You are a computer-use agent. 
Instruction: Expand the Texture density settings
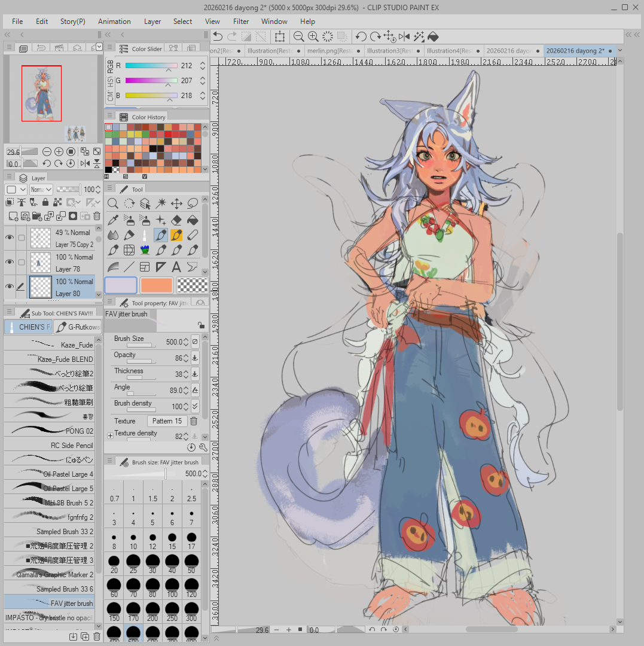click(110, 435)
